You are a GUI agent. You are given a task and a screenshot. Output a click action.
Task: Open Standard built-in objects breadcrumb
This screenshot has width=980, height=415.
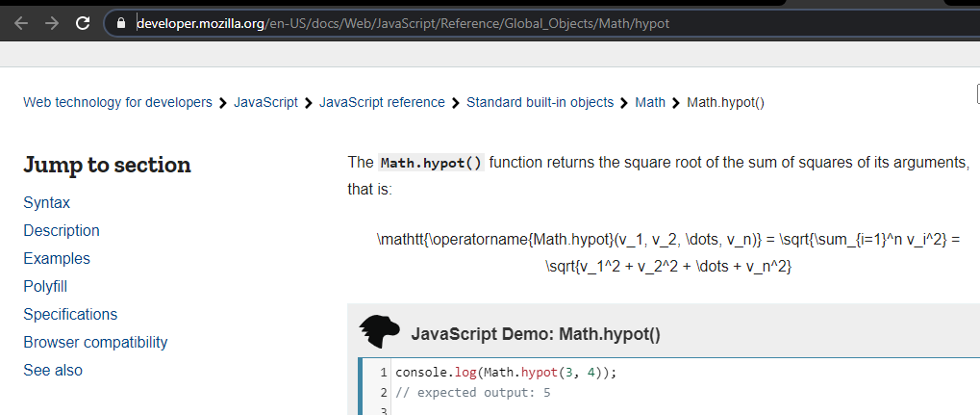pyautogui.click(x=540, y=102)
